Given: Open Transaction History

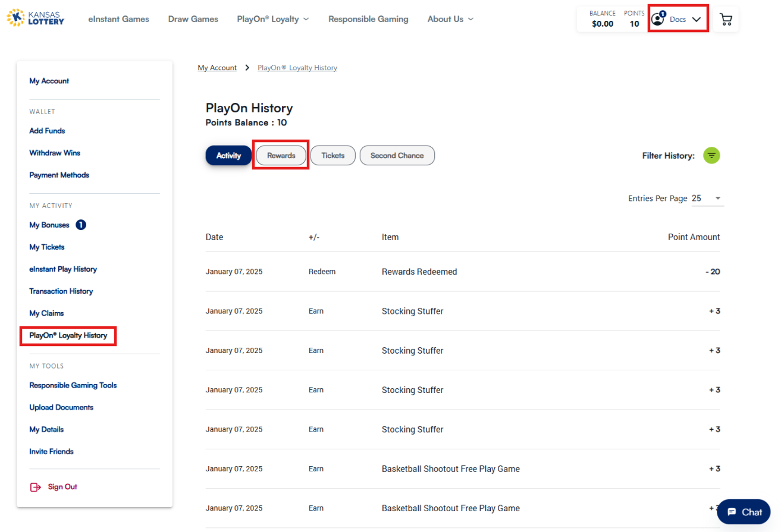Looking at the screenshot, I should point(61,291).
